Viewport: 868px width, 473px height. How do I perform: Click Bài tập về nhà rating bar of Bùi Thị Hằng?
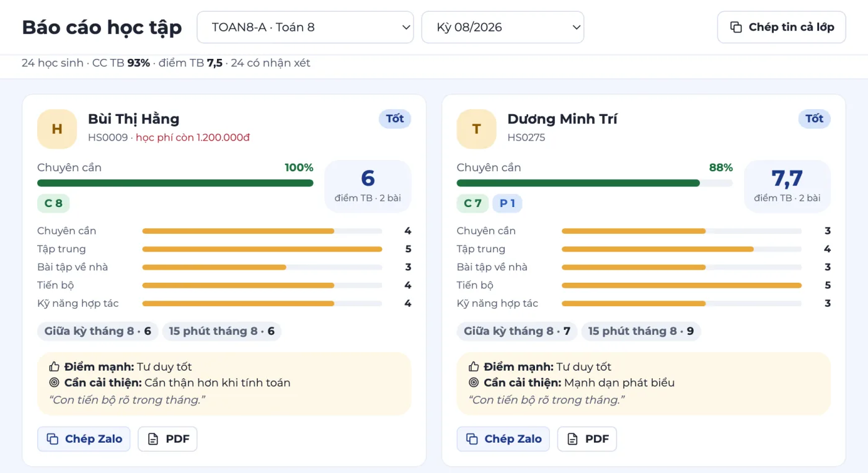(262, 267)
